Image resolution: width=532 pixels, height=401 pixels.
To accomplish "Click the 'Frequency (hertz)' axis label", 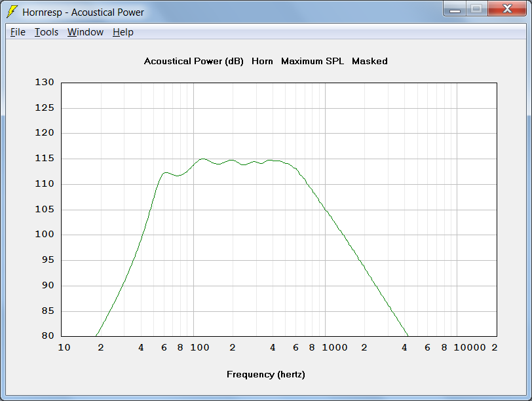I will pos(265,375).
